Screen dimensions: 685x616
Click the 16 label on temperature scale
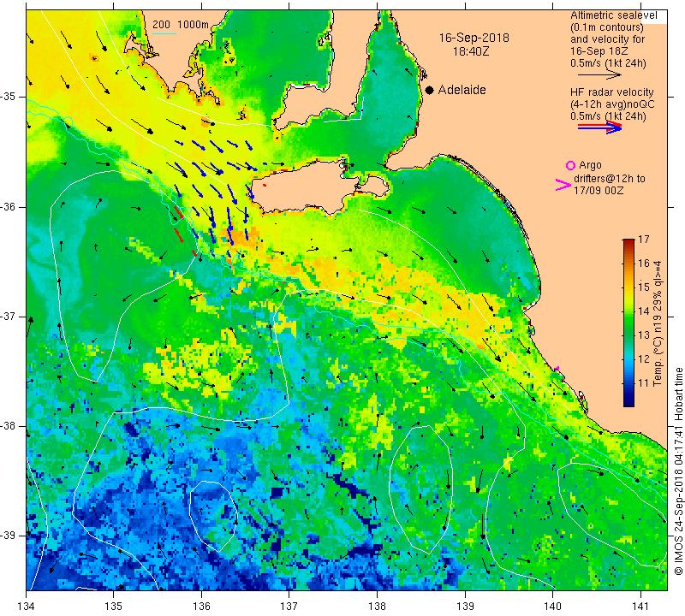[x=644, y=264]
